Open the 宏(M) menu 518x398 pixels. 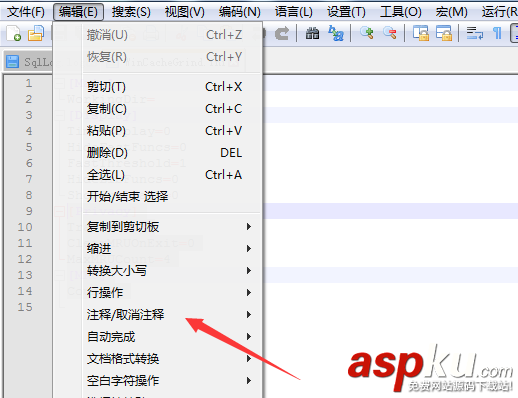[451, 12]
